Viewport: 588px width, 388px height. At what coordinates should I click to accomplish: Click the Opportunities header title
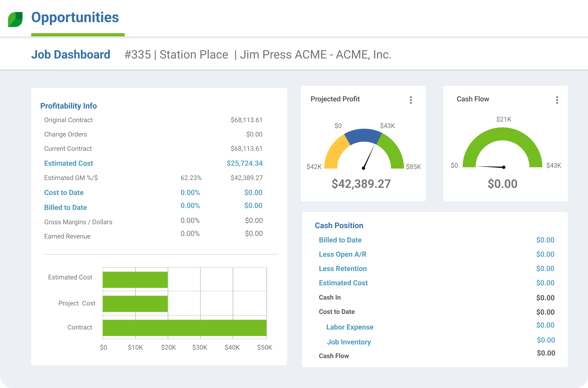[75, 18]
